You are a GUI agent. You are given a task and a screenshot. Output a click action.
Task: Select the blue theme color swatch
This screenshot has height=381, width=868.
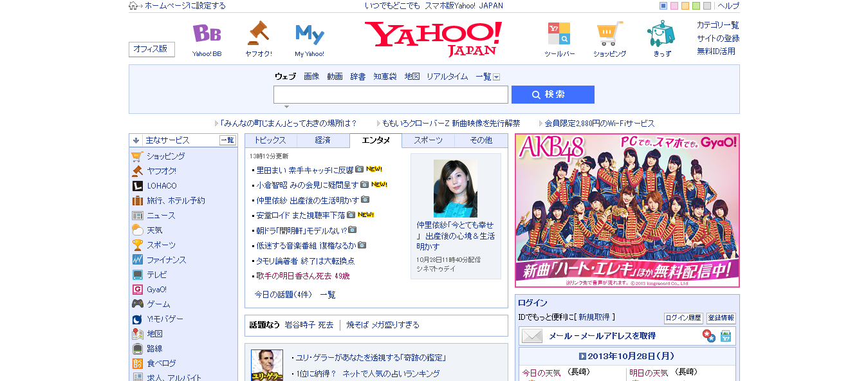point(663,6)
